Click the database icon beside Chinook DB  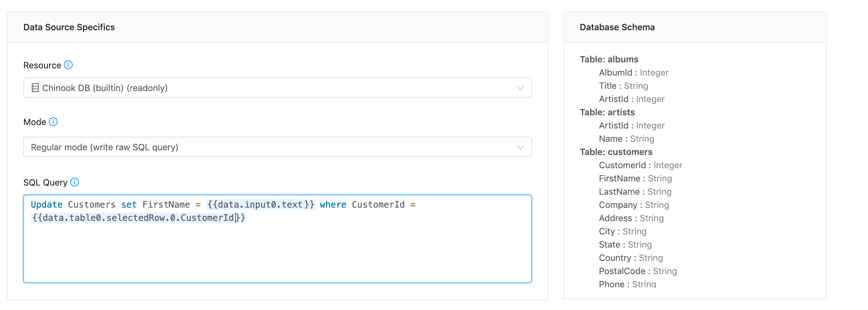coord(35,88)
